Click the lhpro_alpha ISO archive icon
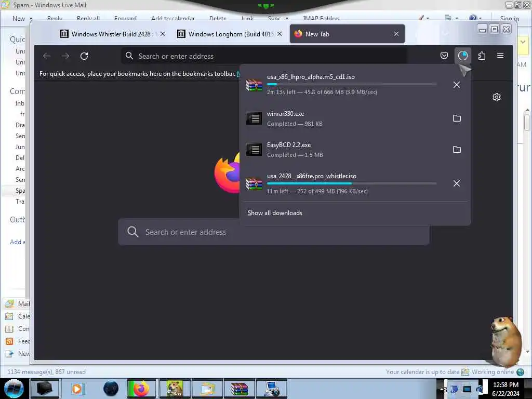 click(x=254, y=85)
